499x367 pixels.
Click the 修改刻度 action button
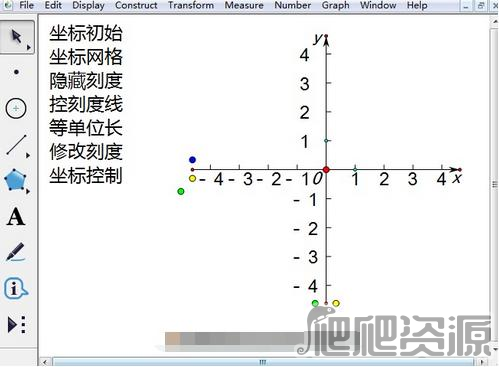coord(86,152)
